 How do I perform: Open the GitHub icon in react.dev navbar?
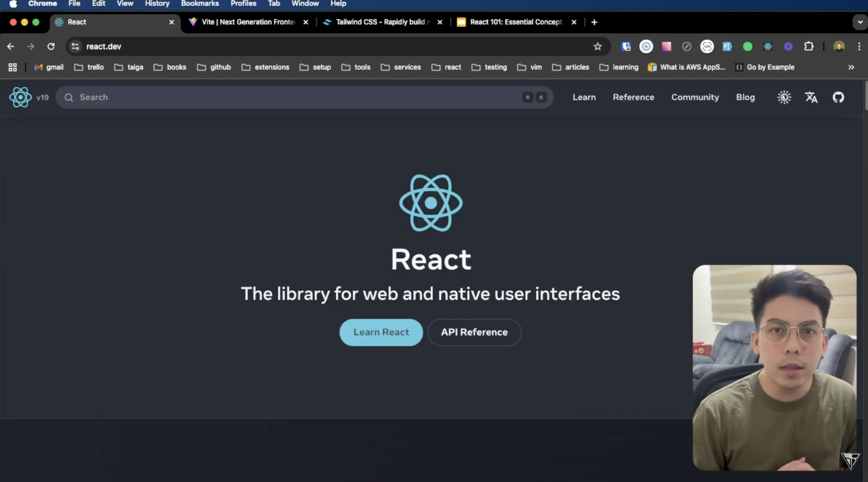[838, 97]
